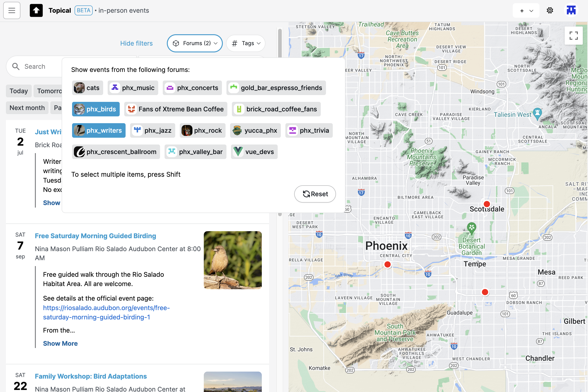This screenshot has width=588, height=392.
Task: Open settings gear icon
Action: pos(550,10)
